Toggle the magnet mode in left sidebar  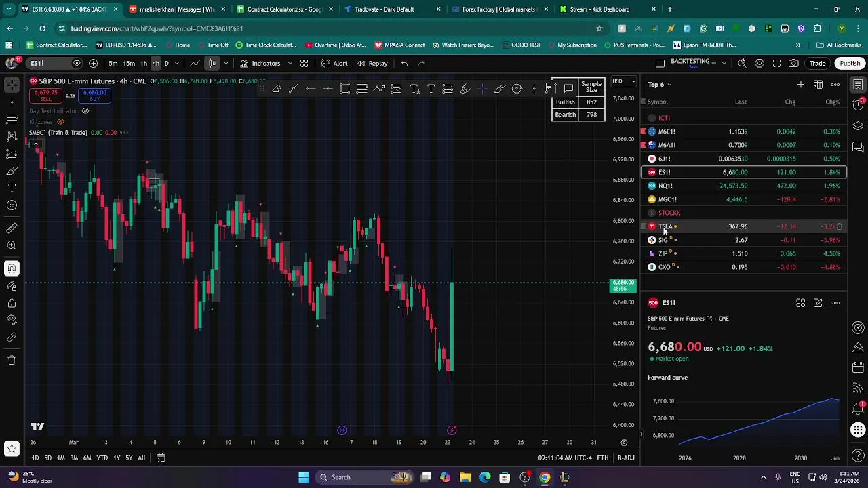[x=12, y=268]
